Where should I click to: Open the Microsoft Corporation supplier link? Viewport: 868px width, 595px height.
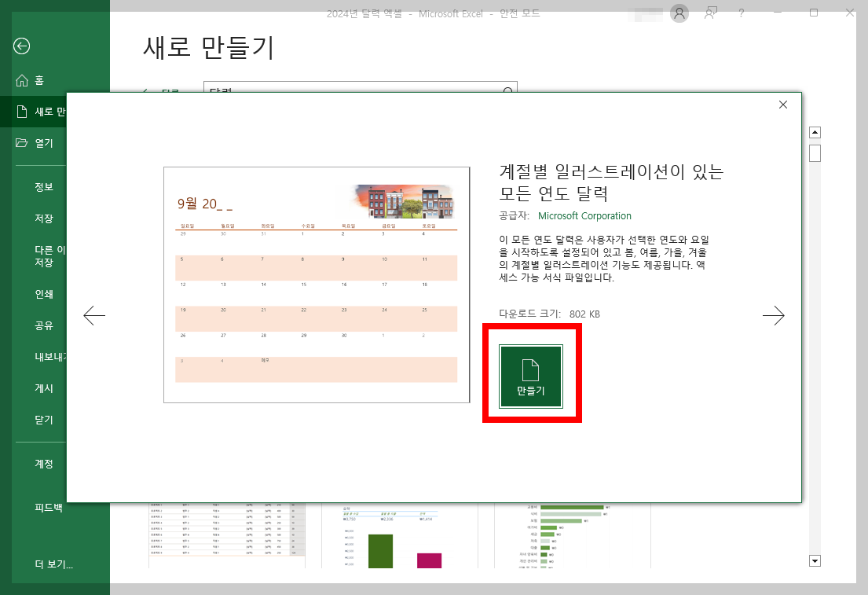(x=584, y=215)
